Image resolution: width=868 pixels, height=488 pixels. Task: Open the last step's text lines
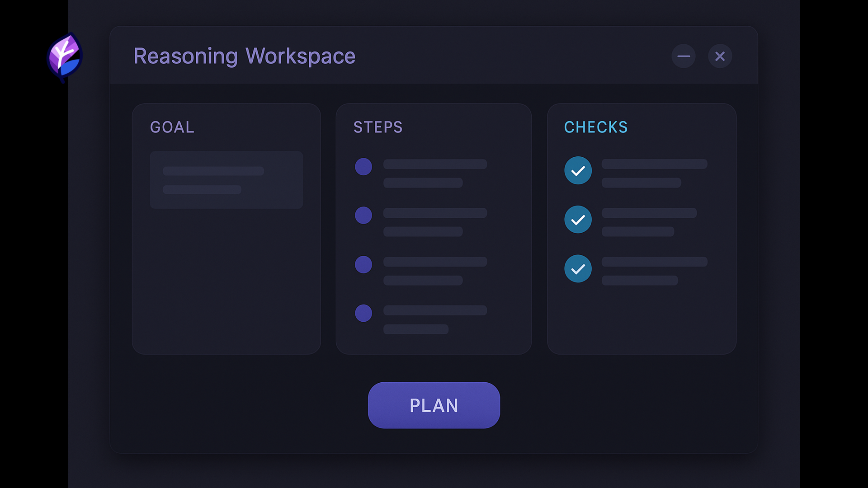pos(434,319)
